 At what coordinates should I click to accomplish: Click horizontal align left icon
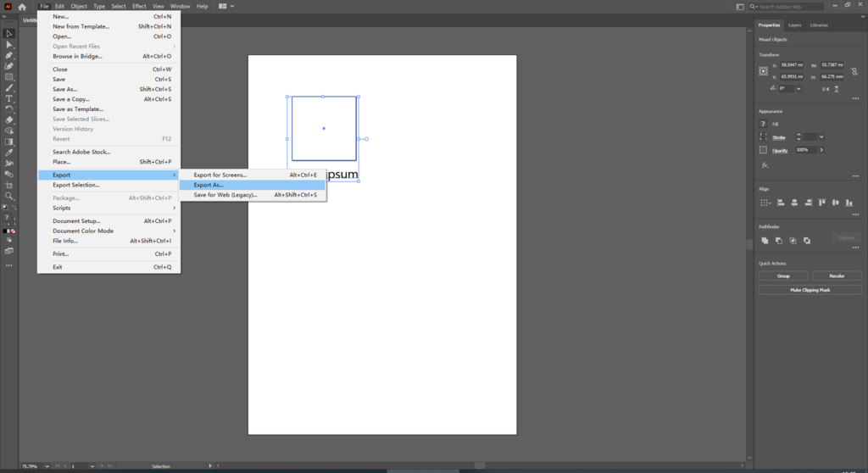[781, 203]
